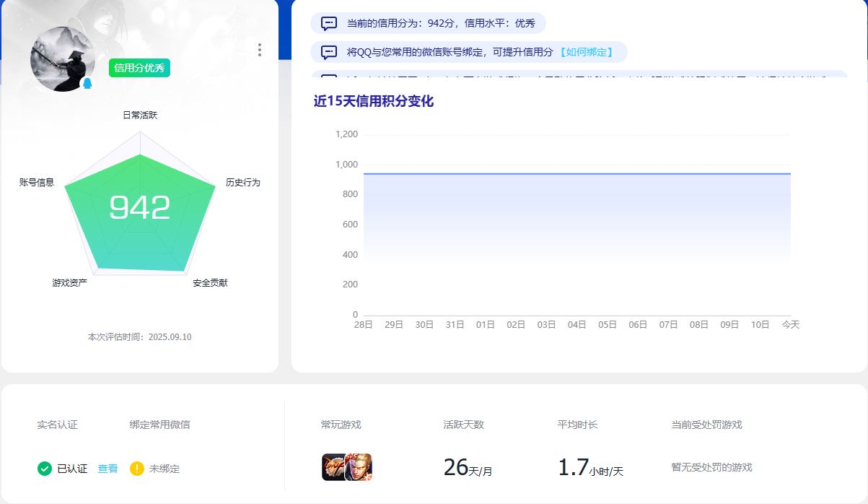Click the green 信用分优秀 badge
Screen dimensions: 868x504
coord(140,68)
